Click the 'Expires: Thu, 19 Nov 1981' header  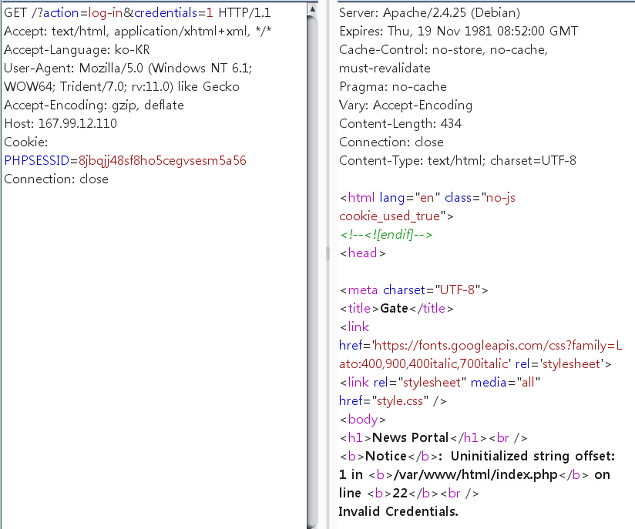pos(458,31)
